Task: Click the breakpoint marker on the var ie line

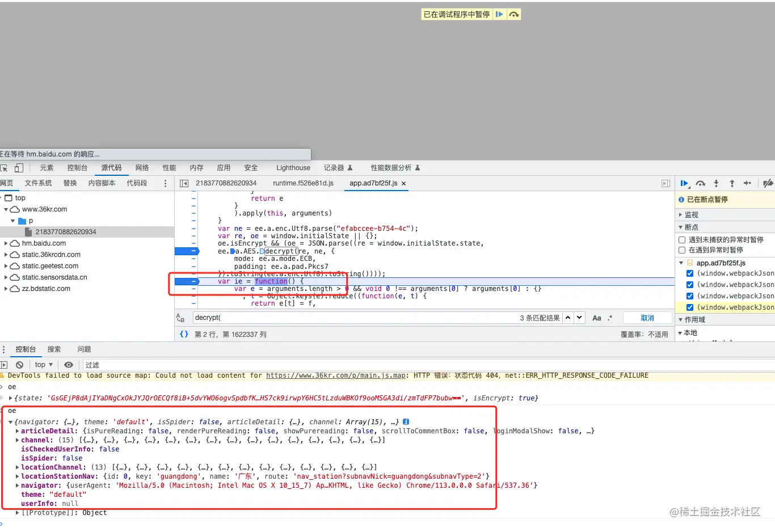Action: (x=187, y=281)
